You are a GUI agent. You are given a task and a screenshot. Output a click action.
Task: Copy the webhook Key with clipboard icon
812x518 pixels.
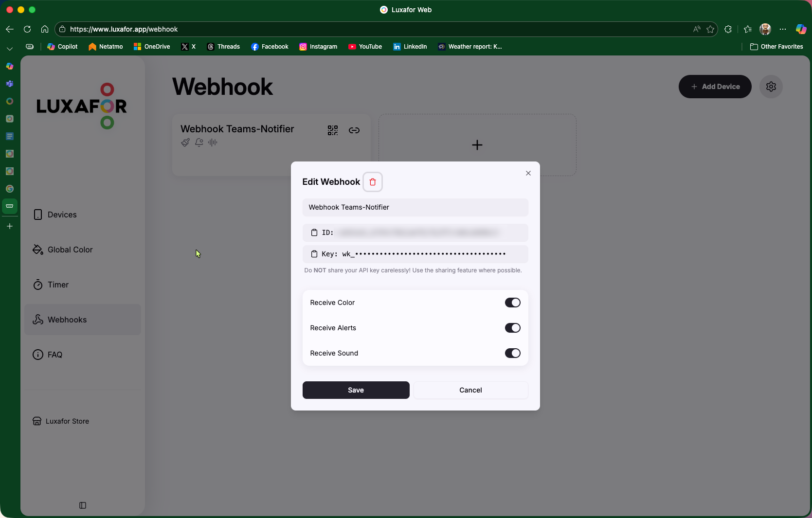(314, 254)
